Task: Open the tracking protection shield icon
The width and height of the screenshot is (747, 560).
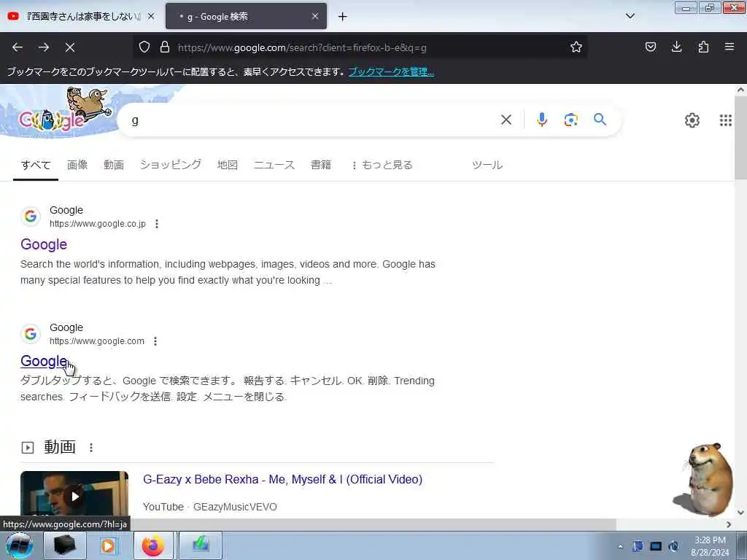Action: click(x=144, y=47)
